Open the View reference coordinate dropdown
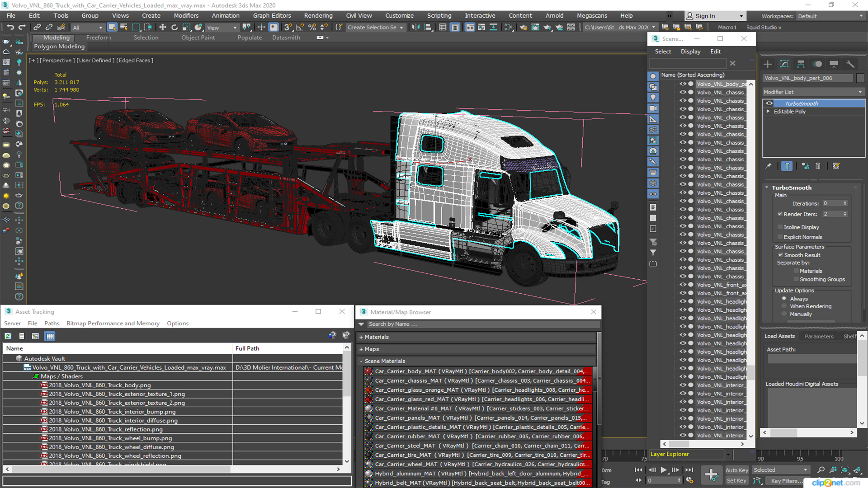868x488 pixels. pos(222,28)
